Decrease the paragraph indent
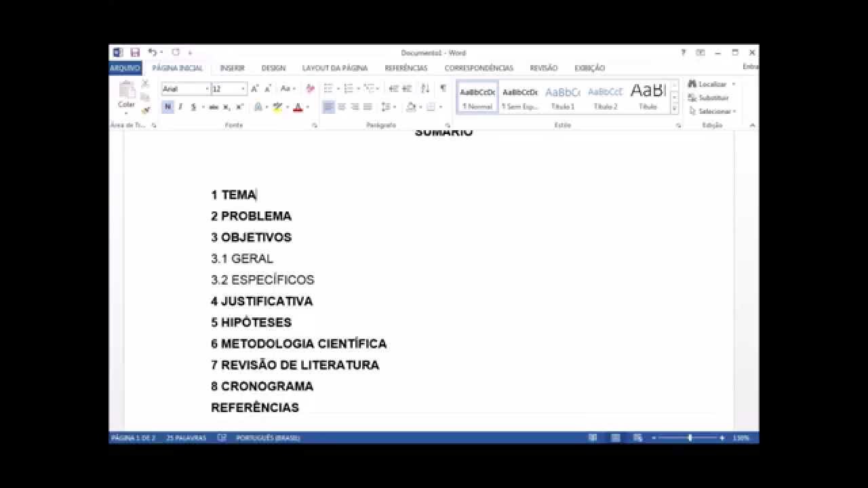This screenshot has width=868, height=488. [393, 89]
